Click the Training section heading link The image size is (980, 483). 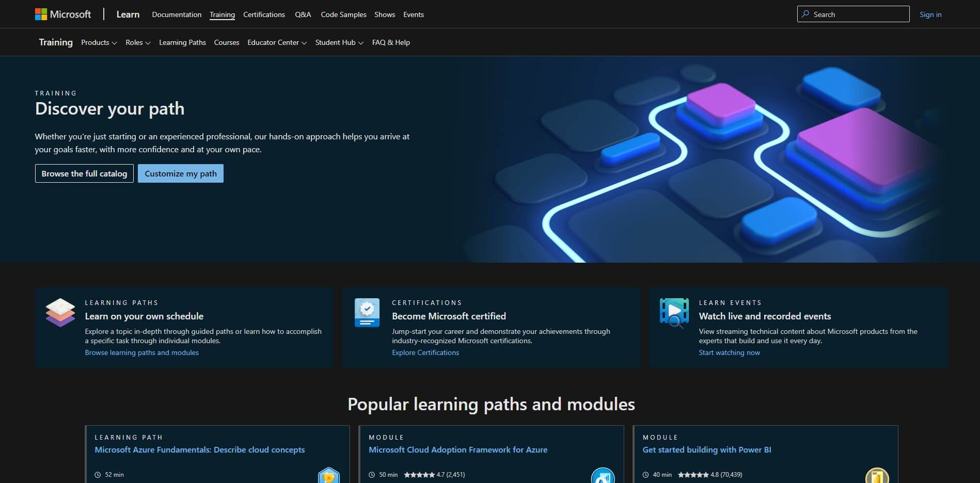[x=56, y=42]
